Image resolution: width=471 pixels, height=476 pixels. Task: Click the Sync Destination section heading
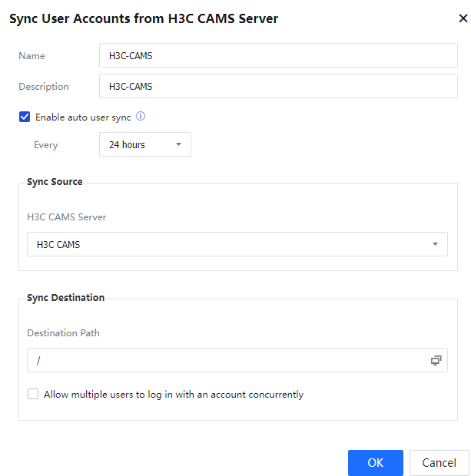click(65, 297)
